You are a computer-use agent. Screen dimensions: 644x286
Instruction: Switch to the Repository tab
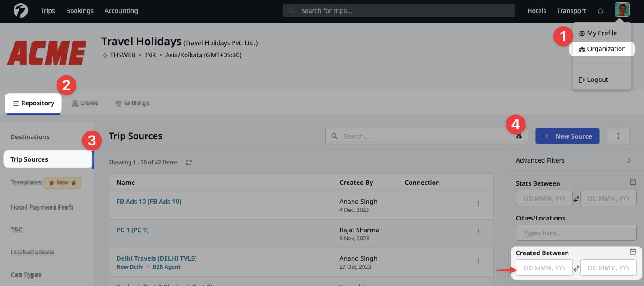(x=33, y=103)
